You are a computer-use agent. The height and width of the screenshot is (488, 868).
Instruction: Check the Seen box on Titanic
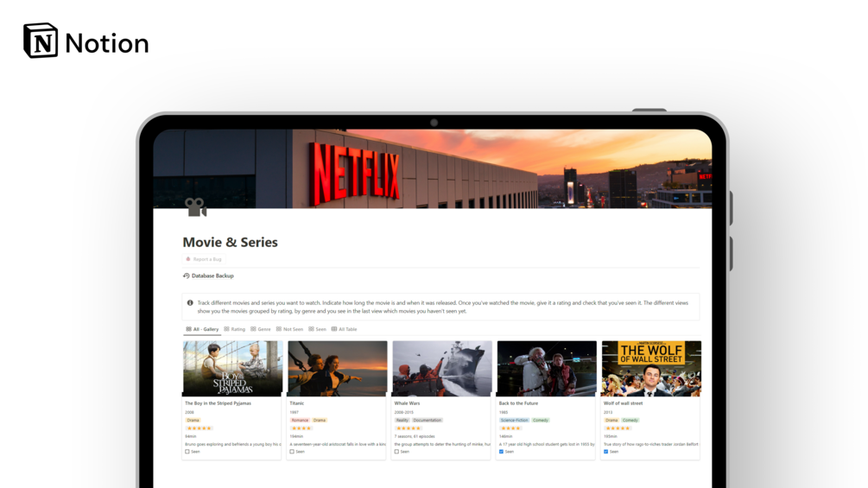click(x=292, y=452)
